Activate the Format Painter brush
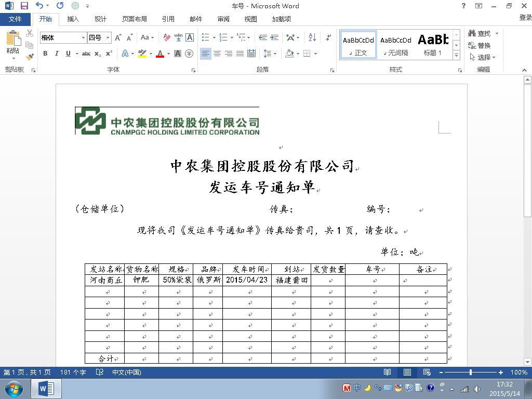This screenshot has width=532, height=399. 30,56
